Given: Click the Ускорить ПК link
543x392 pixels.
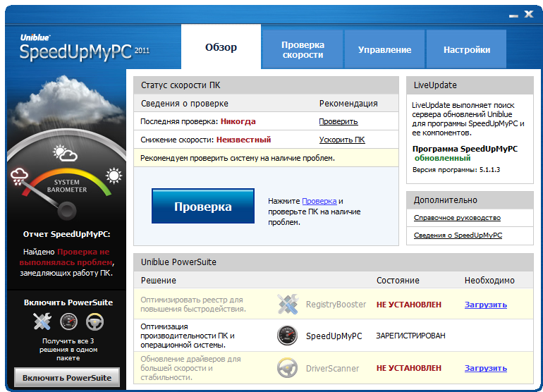Looking at the screenshot, I should (342, 140).
